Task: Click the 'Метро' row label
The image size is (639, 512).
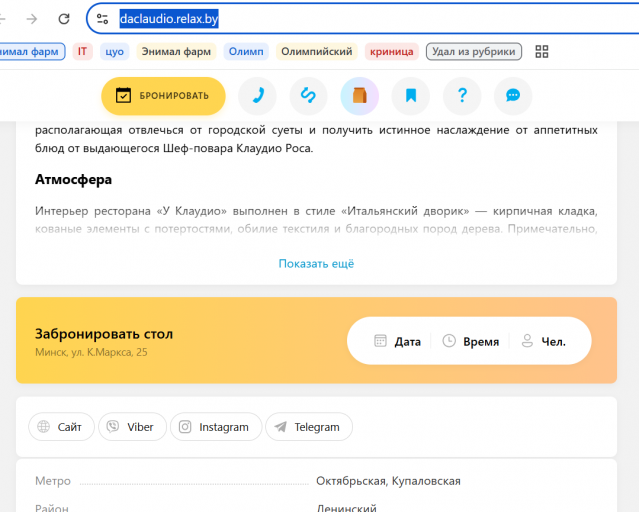Action: pyautogui.click(x=53, y=481)
